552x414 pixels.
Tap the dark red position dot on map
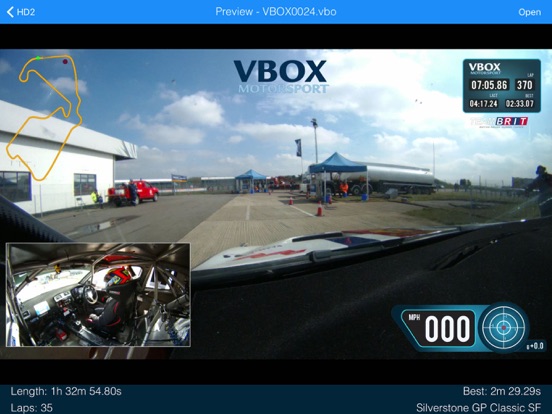pos(65,62)
